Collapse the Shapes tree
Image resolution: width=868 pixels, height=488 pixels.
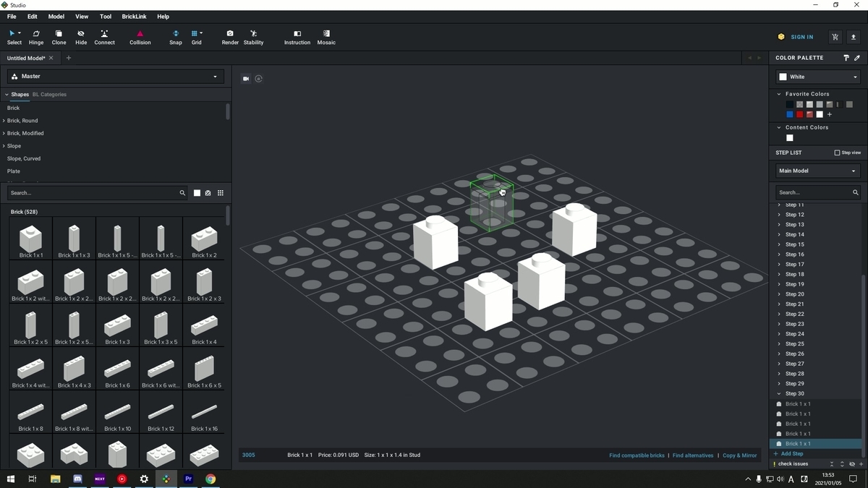(x=7, y=95)
